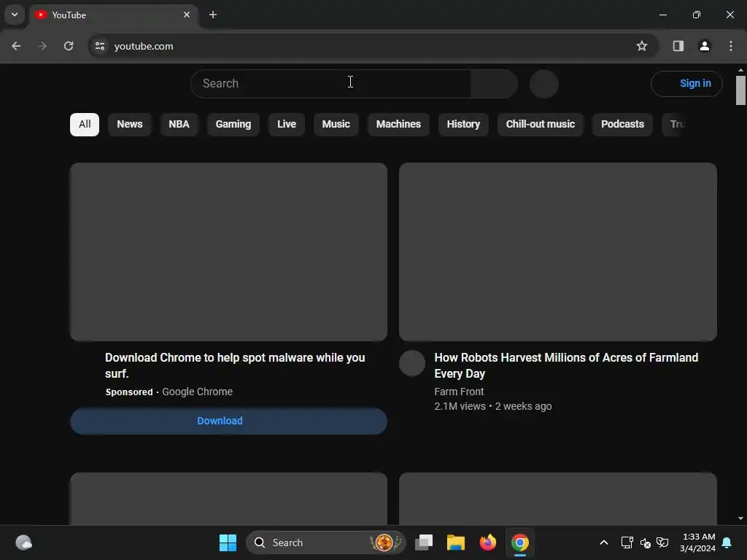The width and height of the screenshot is (747, 560).
Task: Click the Download Chrome ad title
Action: 235,365
